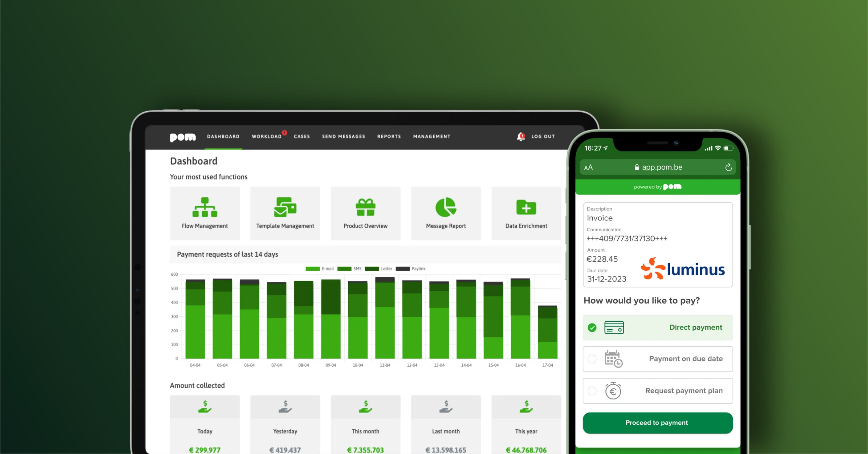Click the notification bell icon
This screenshot has width=868, height=454.
520,136
